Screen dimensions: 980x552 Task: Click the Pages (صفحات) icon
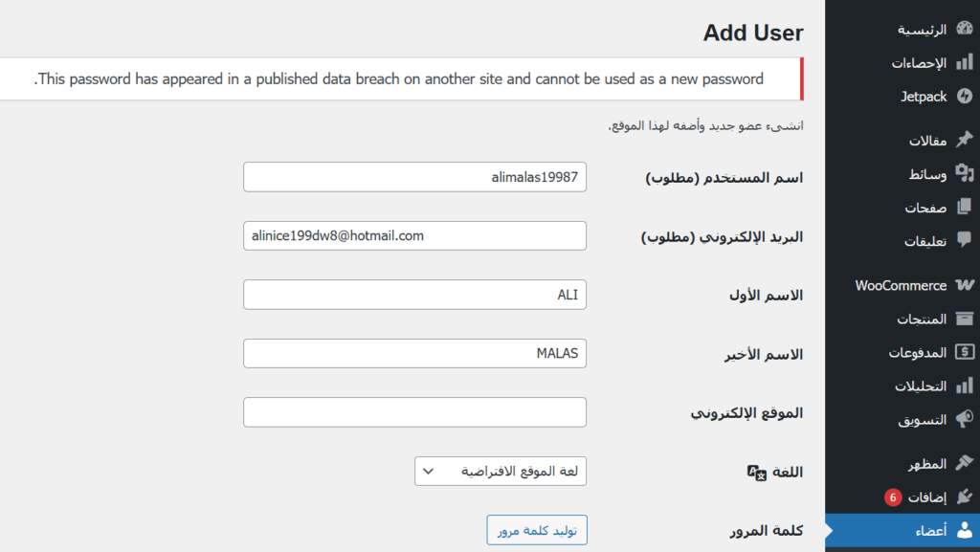(964, 207)
